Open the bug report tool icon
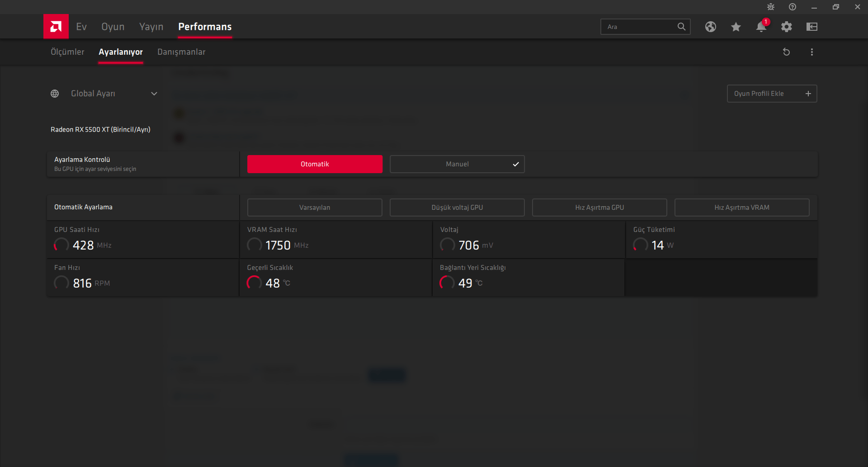Viewport: 868px width, 467px height. (771, 7)
